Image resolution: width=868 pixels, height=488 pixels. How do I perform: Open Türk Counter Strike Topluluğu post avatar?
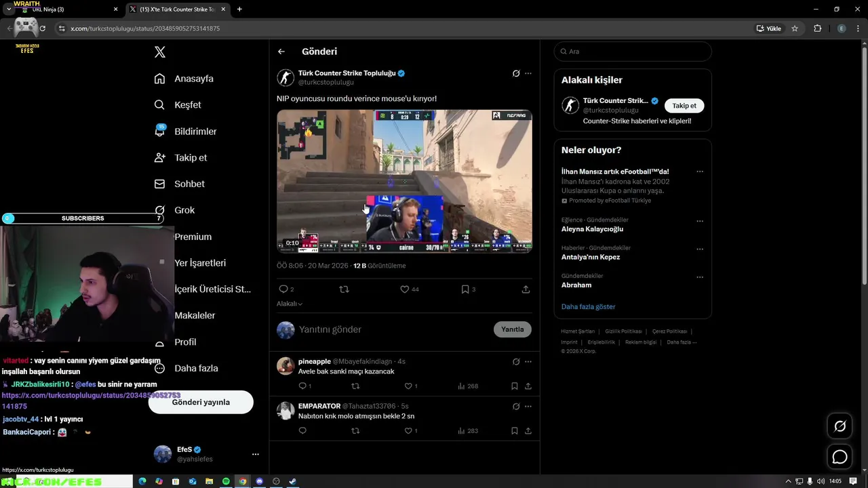(285, 77)
